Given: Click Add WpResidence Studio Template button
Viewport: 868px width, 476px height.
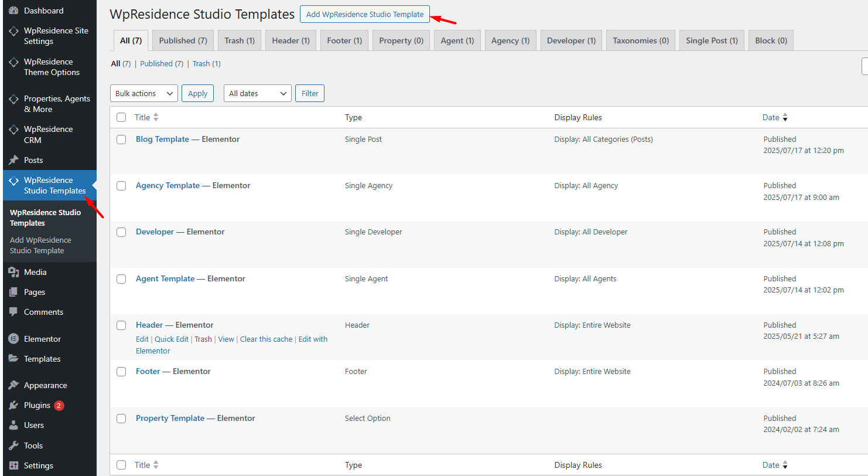Looking at the screenshot, I should (365, 14).
